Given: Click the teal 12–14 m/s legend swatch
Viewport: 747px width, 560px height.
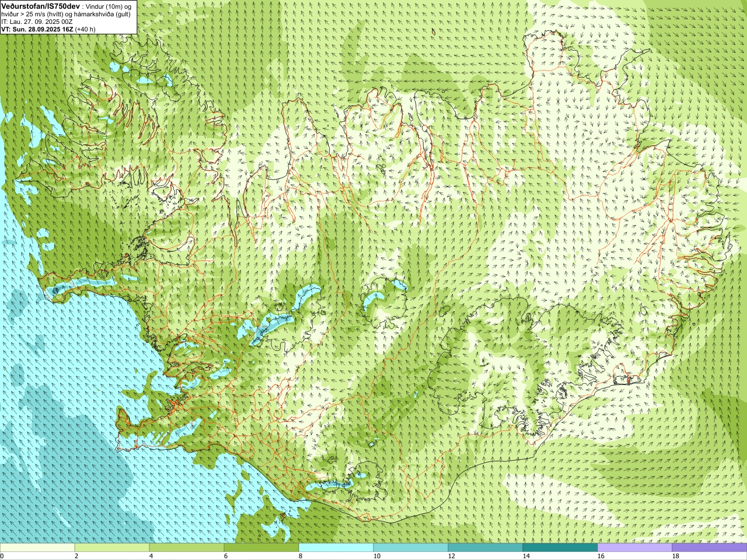Looking at the screenshot, I should point(486,548).
